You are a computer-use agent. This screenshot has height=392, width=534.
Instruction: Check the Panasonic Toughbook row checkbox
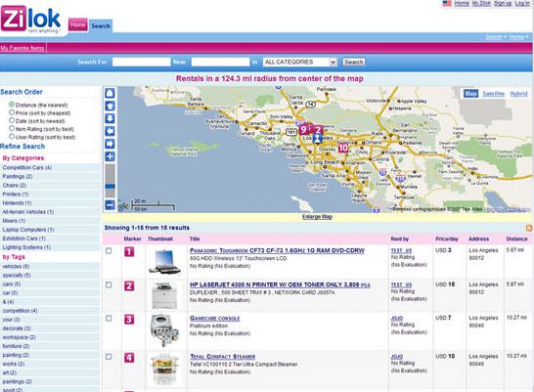[x=109, y=251]
